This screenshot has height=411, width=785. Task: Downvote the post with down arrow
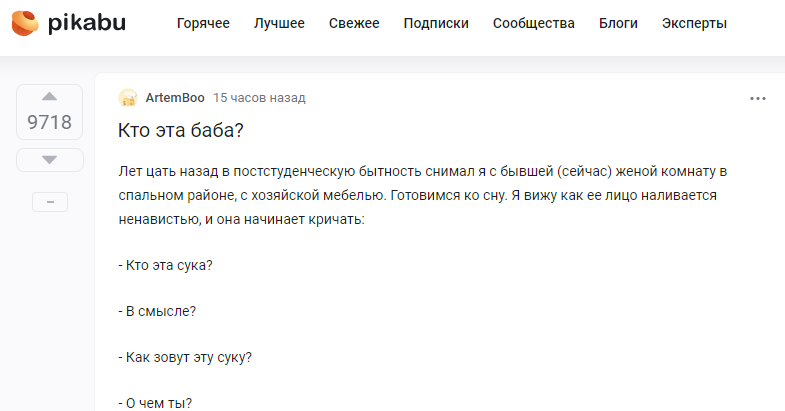(49, 160)
